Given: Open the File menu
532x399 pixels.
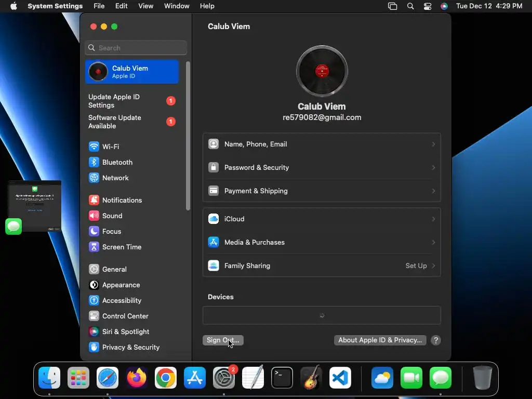Looking at the screenshot, I should [99, 6].
